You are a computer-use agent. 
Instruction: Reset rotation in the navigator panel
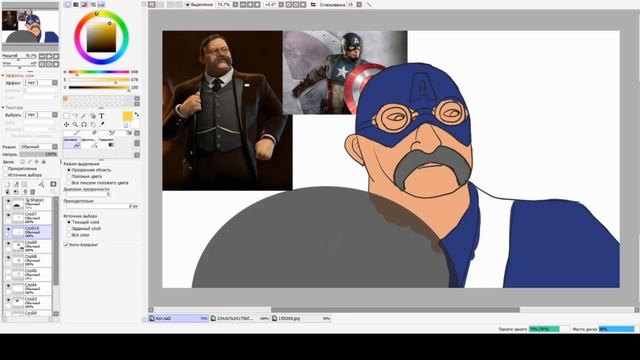pos(56,64)
